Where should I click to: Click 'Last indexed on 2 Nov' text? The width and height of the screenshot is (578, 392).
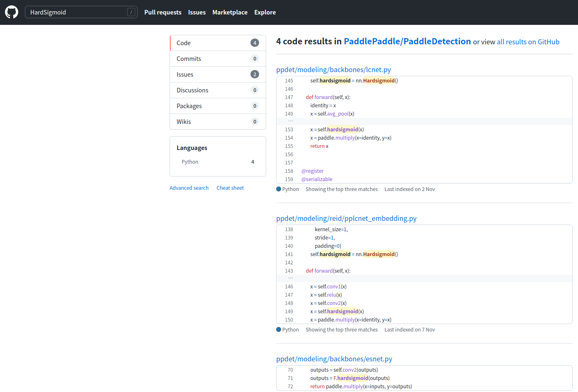click(410, 189)
